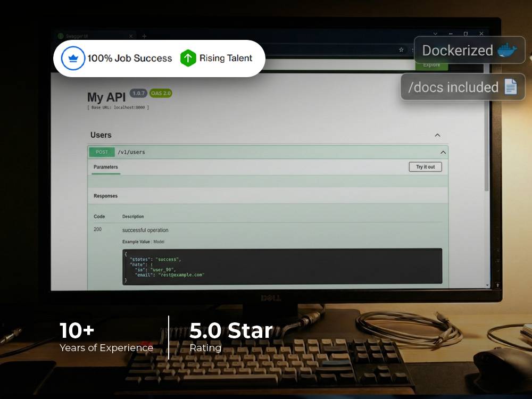Switch to the Model tab
Screen dimensions: 532x399
click(x=159, y=242)
